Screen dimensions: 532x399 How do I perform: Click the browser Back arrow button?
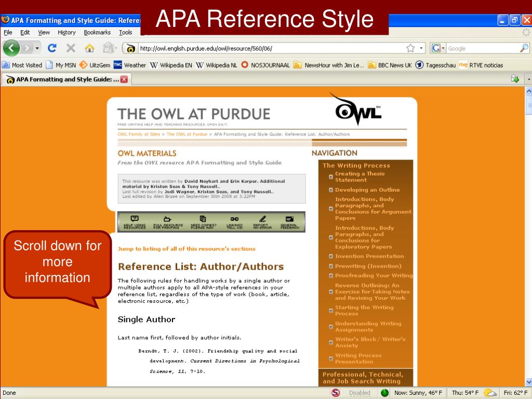coord(11,48)
